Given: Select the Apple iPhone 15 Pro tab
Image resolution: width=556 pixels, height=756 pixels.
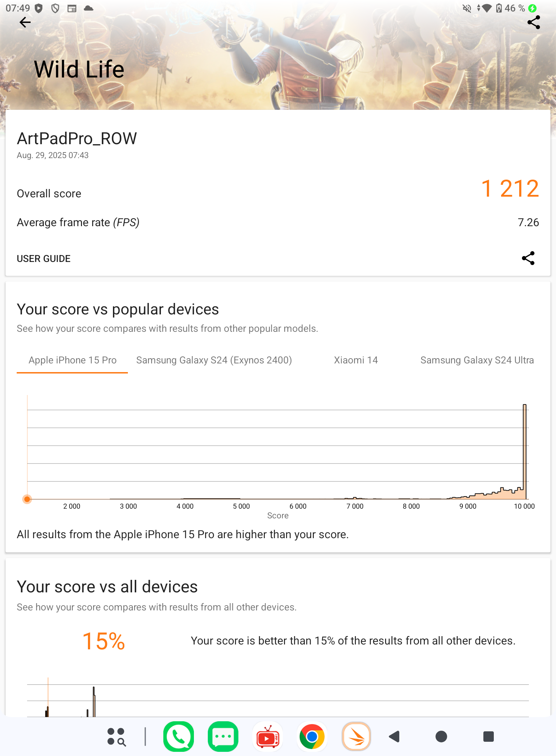Looking at the screenshot, I should [72, 360].
